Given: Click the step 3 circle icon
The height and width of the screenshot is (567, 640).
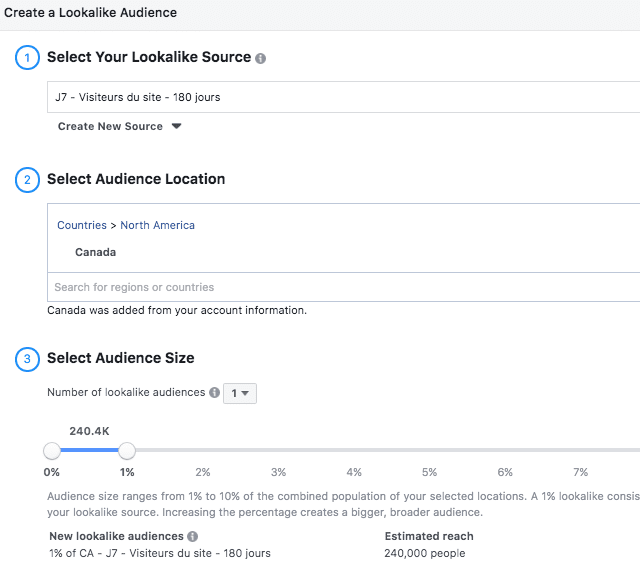Looking at the screenshot, I should click(26, 359).
